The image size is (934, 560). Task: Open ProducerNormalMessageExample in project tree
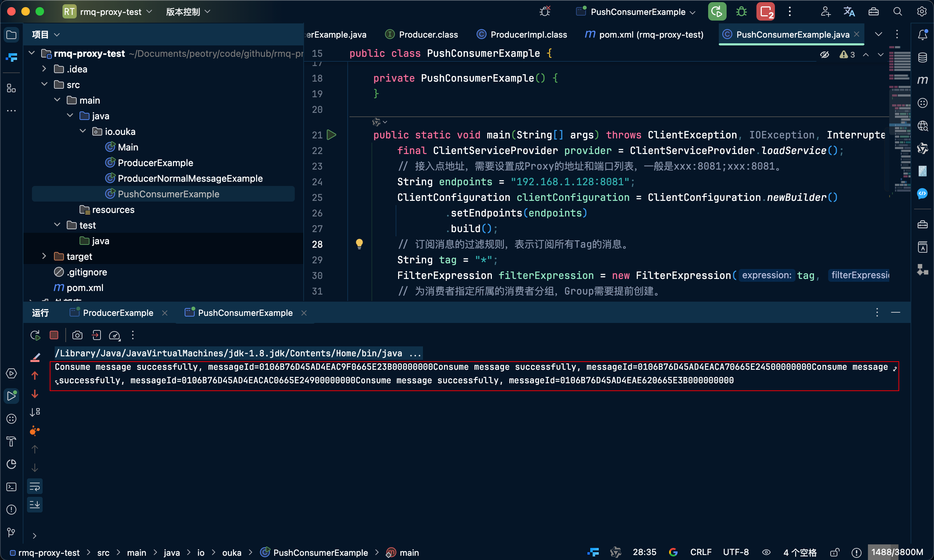point(190,178)
